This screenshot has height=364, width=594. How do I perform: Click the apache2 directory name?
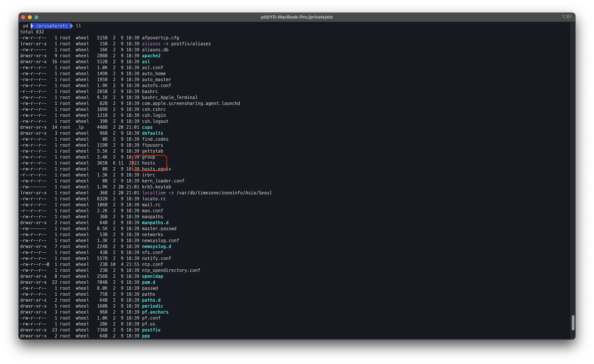(151, 56)
